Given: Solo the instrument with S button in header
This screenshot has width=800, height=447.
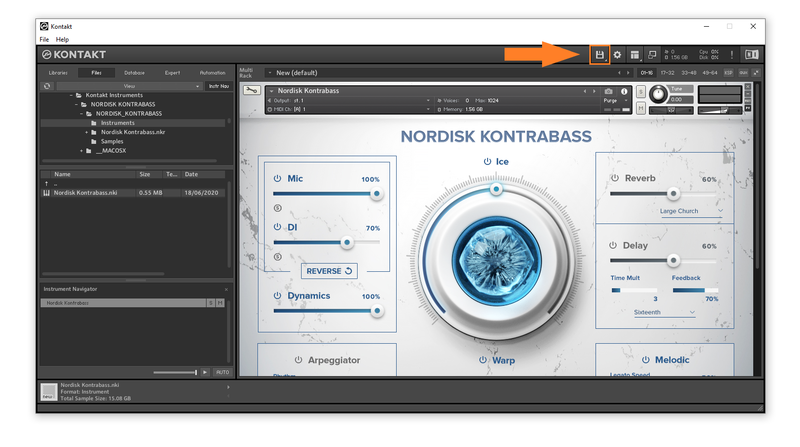Looking at the screenshot, I should (641, 92).
